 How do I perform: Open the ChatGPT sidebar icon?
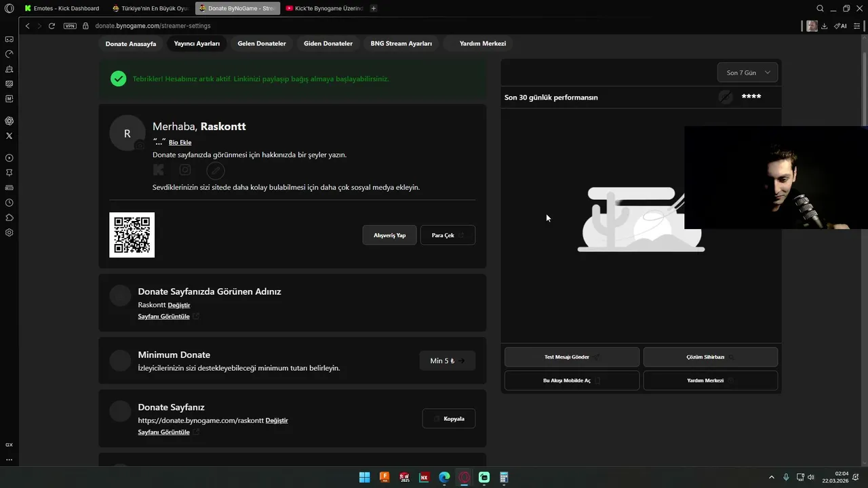click(x=9, y=121)
